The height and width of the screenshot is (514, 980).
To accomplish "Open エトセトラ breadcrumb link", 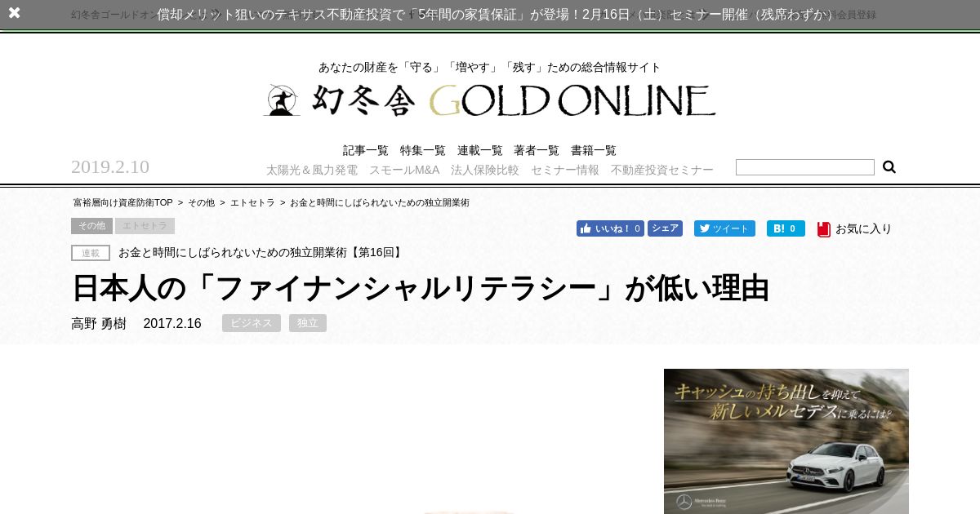I will (252, 202).
